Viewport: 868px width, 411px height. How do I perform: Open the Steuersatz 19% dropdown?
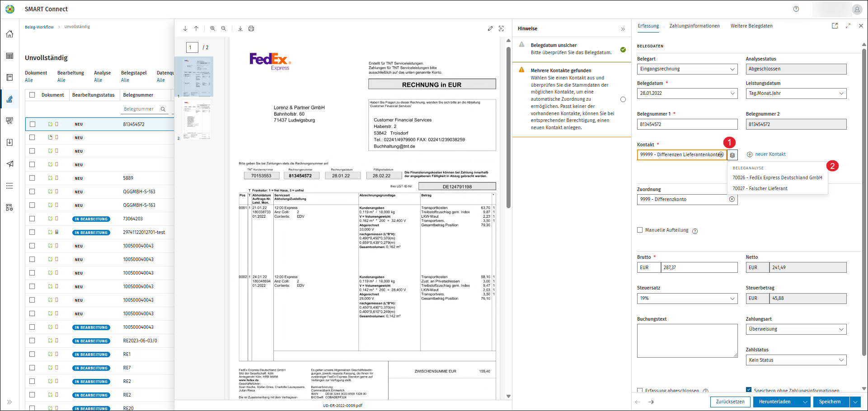(x=687, y=299)
